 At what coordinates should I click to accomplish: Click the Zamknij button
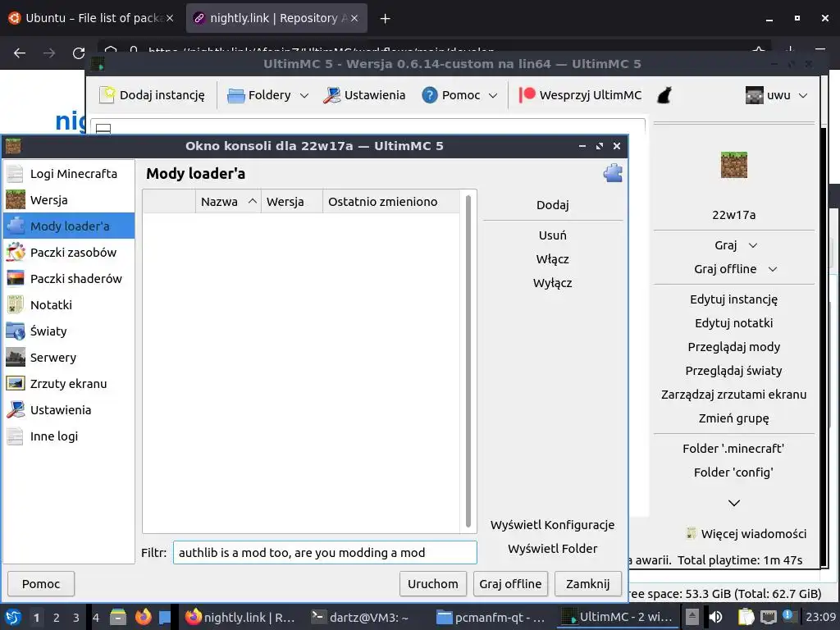coord(587,584)
